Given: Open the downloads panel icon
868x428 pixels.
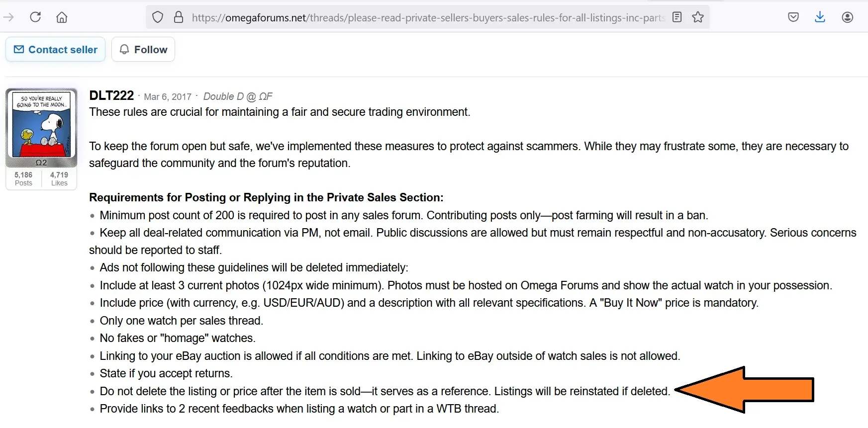Looking at the screenshot, I should pyautogui.click(x=820, y=17).
